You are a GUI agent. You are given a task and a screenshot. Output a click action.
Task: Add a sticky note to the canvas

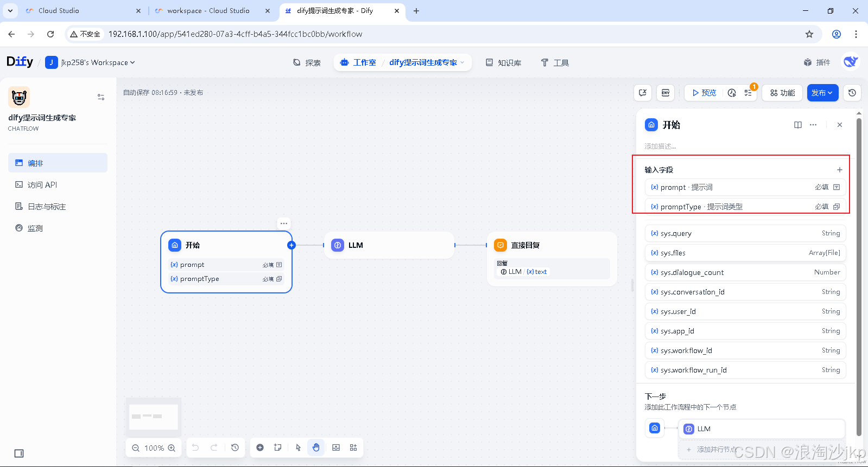(278, 447)
